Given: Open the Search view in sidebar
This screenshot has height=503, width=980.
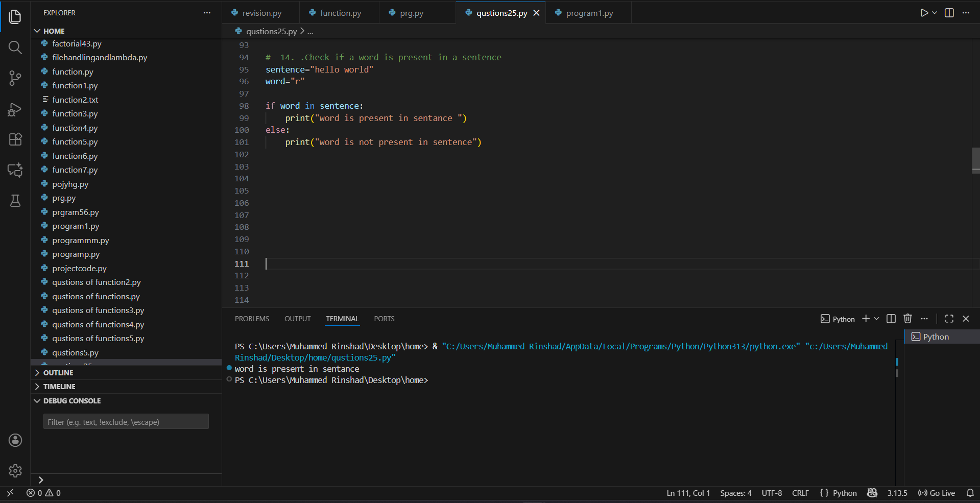Looking at the screenshot, I should pyautogui.click(x=15, y=47).
